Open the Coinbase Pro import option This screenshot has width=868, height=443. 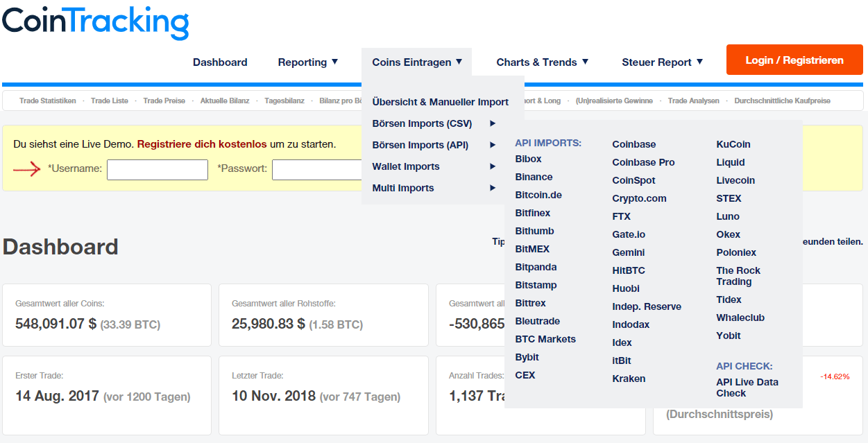(x=645, y=162)
